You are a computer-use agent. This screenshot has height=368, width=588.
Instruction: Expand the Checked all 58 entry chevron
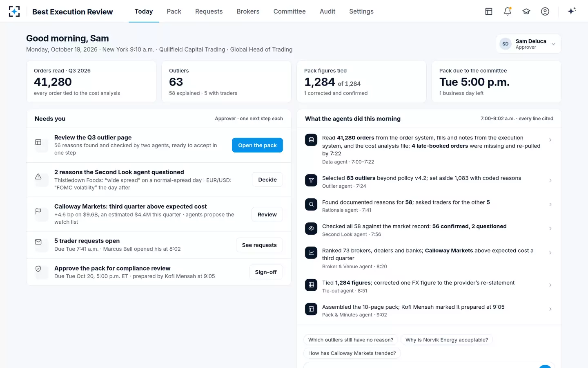550,229
